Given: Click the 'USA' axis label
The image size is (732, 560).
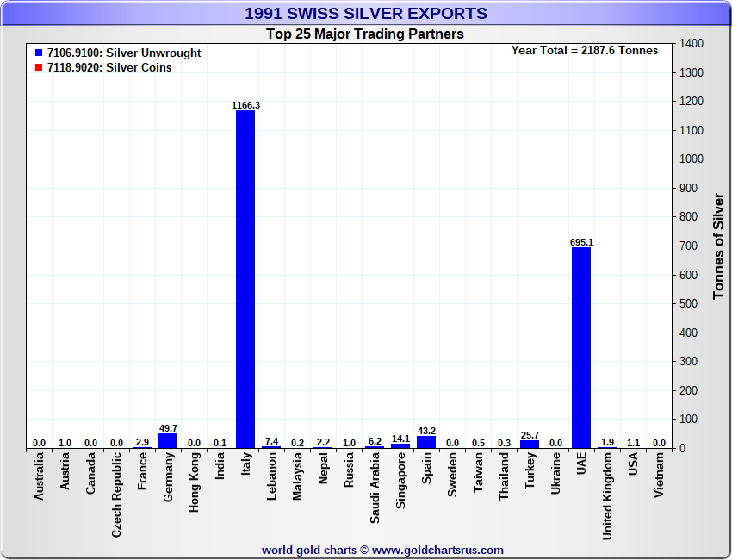Looking at the screenshot, I should pyautogui.click(x=633, y=464).
